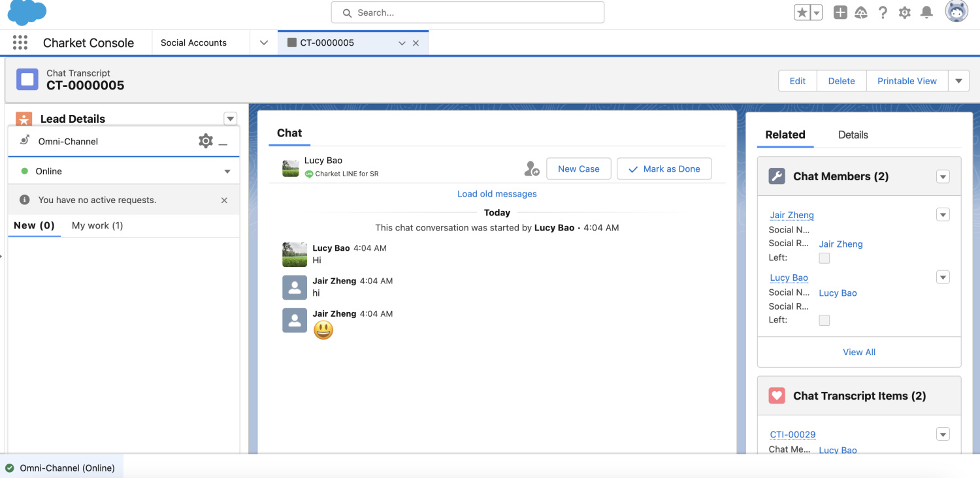Open Lucy Bao's Social N... field link
This screenshot has height=478, width=980.
(x=838, y=293)
